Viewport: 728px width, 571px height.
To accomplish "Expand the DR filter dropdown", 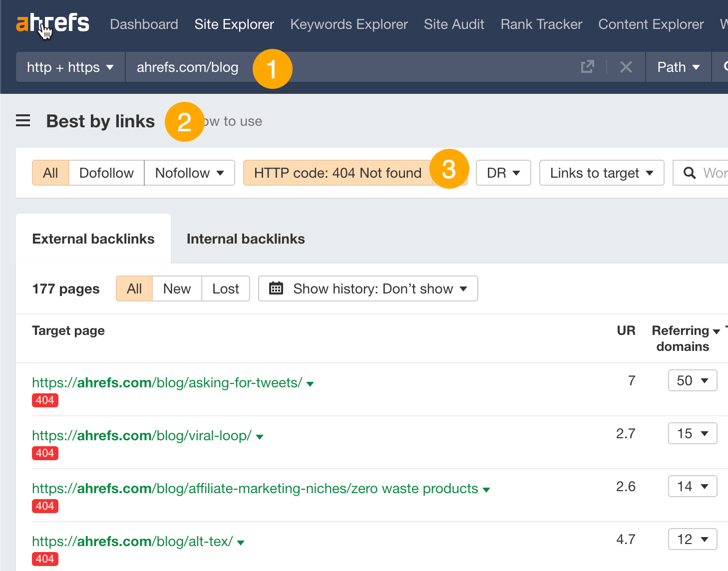I will pyautogui.click(x=503, y=173).
